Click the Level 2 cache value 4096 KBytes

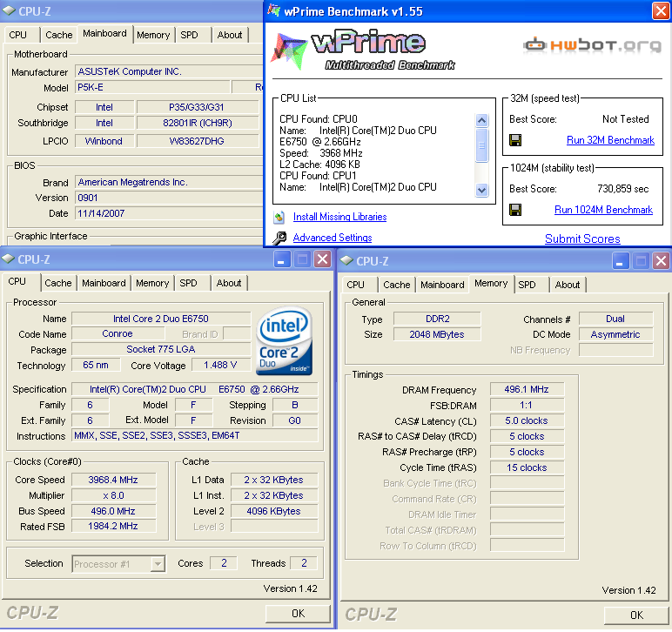(x=274, y=511)
